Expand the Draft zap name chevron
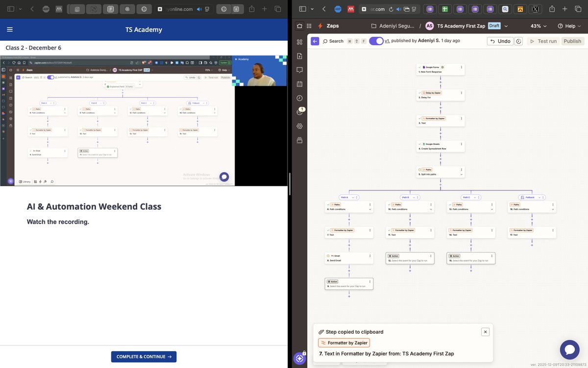588x368 pixels. [x=506, y=26]
